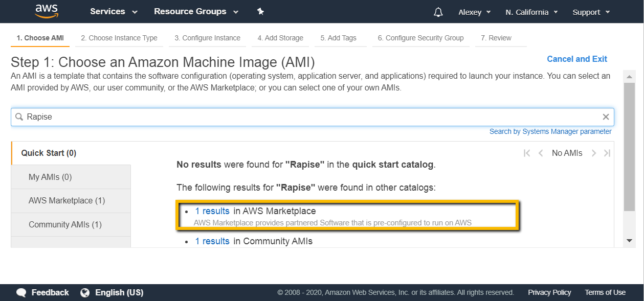
Task: Click the language globe icon
Action: 85,293
